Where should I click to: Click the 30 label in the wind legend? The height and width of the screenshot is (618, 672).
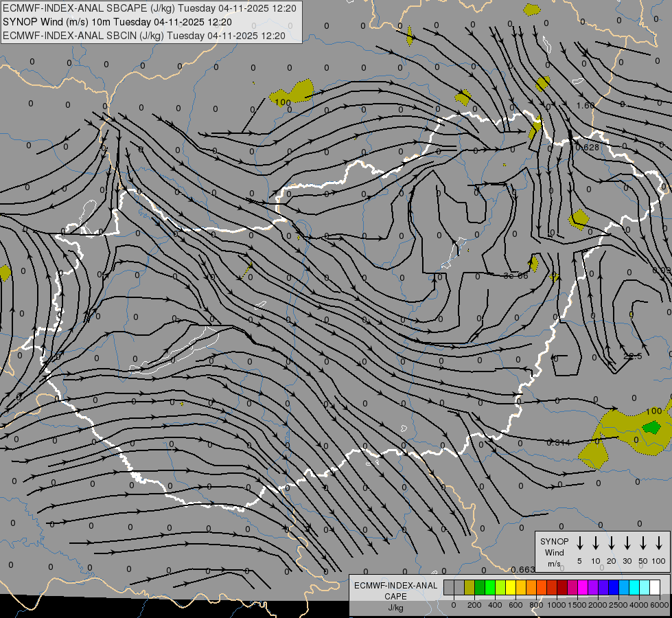point(627,561)
